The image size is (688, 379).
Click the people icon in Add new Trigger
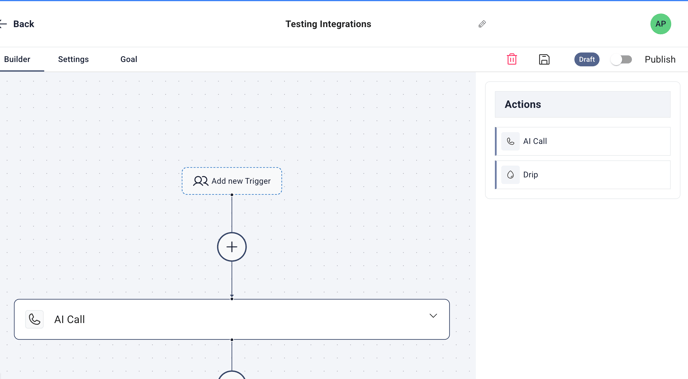coord(201,181)
